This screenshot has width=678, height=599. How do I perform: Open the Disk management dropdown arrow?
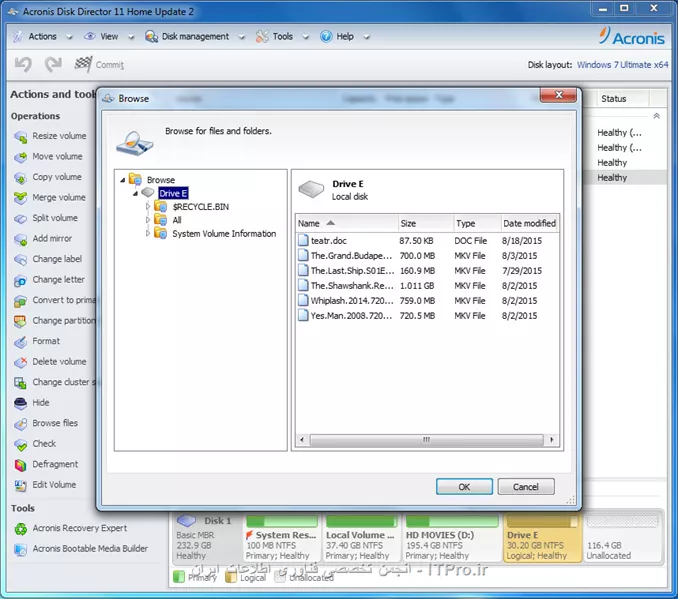coord(242,37)
